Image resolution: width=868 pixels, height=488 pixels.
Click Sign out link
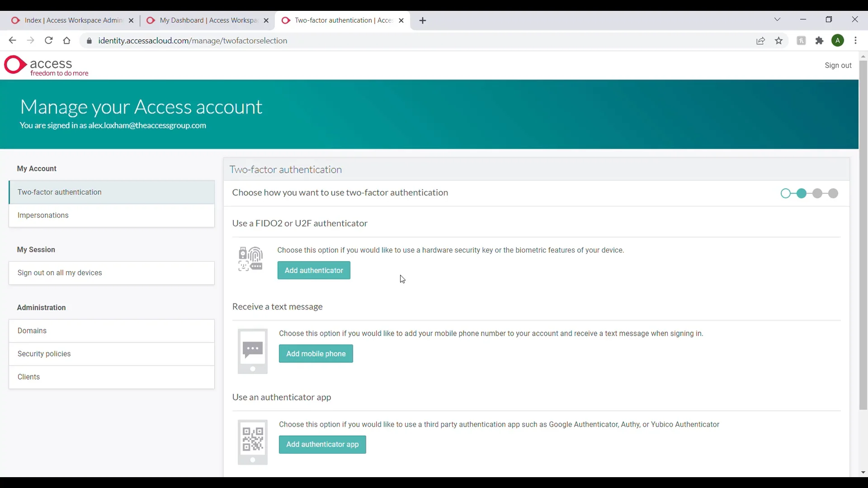click(x=838, y=66)
